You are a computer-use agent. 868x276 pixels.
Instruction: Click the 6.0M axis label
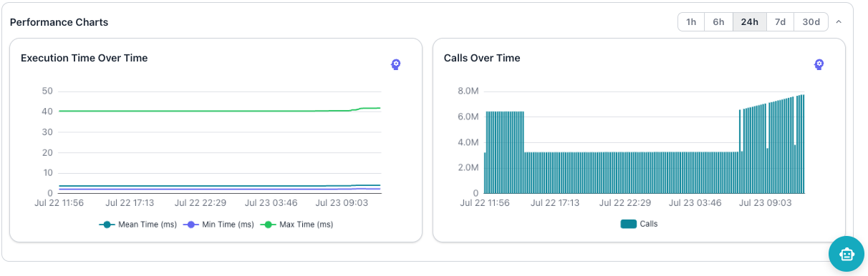pyautogui.click(x=468, y=117)
